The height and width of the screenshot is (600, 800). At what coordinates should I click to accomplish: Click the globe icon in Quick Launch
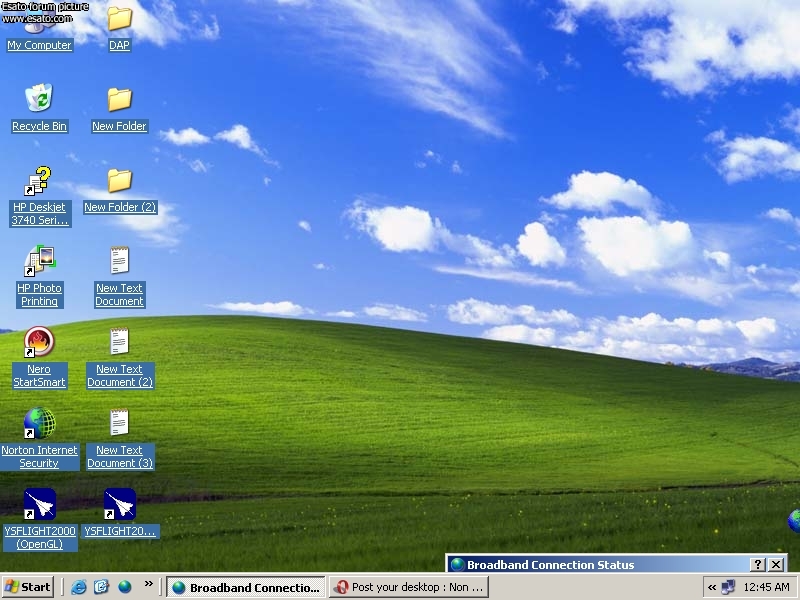tap(124, 587)
